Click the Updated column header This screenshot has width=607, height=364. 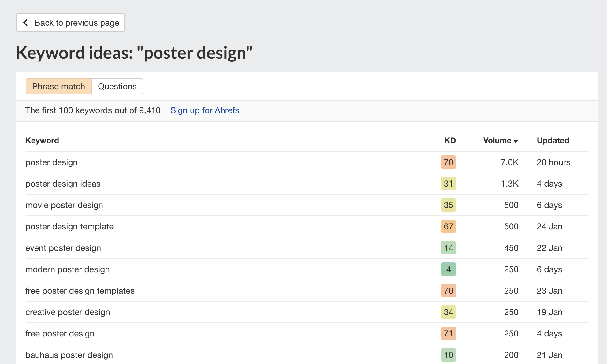553,140
